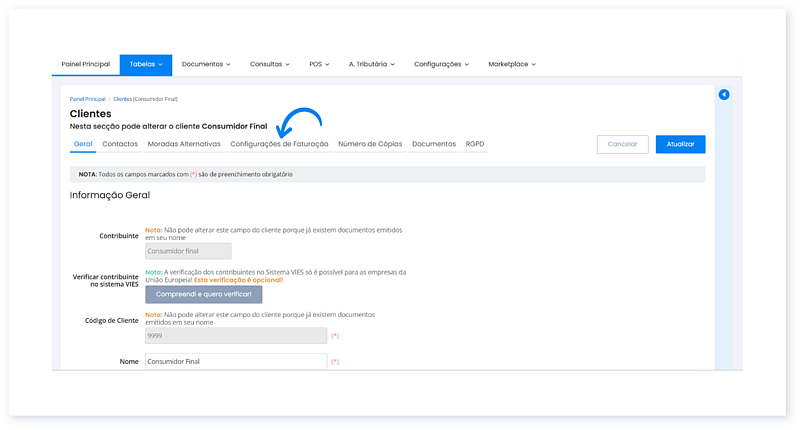Viewport: 800px width, 430px height.
Task: Open the RGPD tab
Action: click(475, 144)
